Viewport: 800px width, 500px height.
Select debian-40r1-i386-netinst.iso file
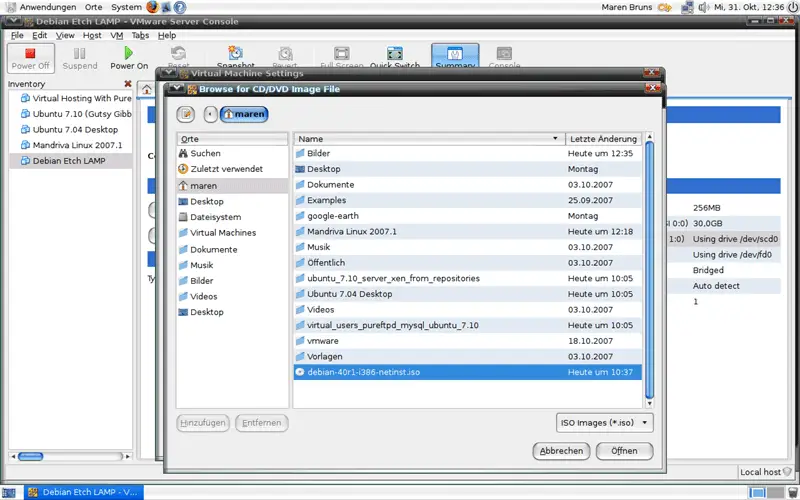(x=468, y=372)
